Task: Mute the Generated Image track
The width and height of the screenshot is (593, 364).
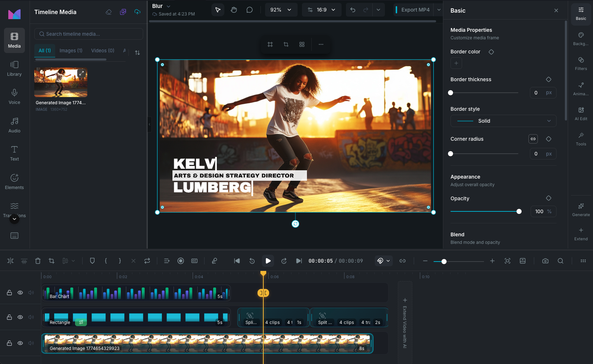Action: pyautogui.click(x=31, y=343)
